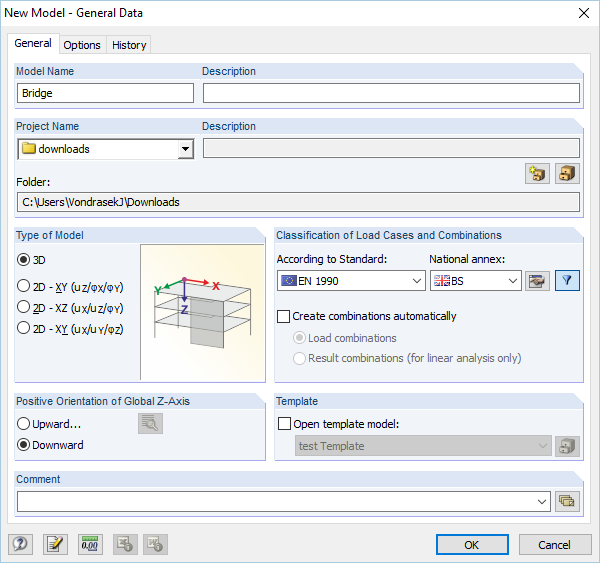Close the New Model dialog
The image size is (600, 563).
[584, 13]
